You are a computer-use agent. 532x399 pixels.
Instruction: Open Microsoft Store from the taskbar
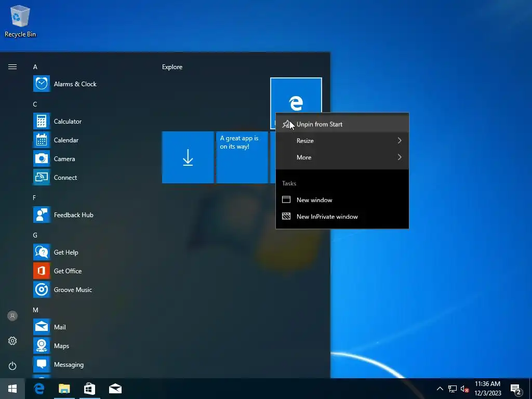(x=89, y=389)
